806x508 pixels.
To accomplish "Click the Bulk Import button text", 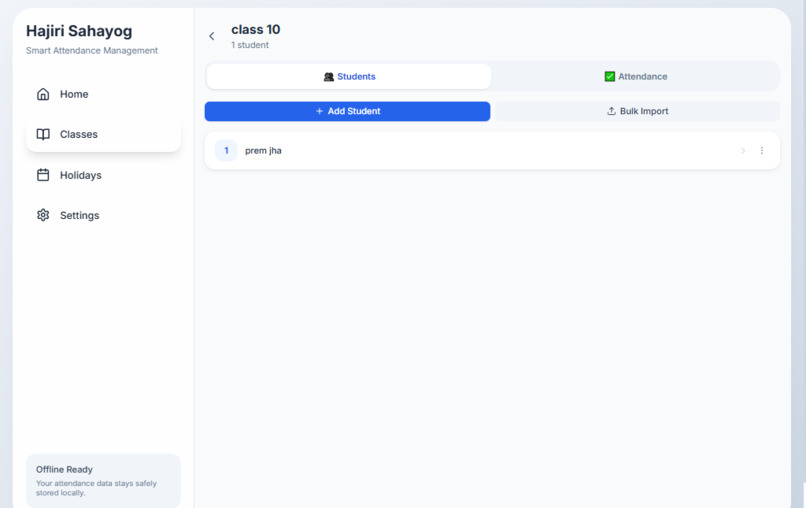I will (x=644, y=111).
